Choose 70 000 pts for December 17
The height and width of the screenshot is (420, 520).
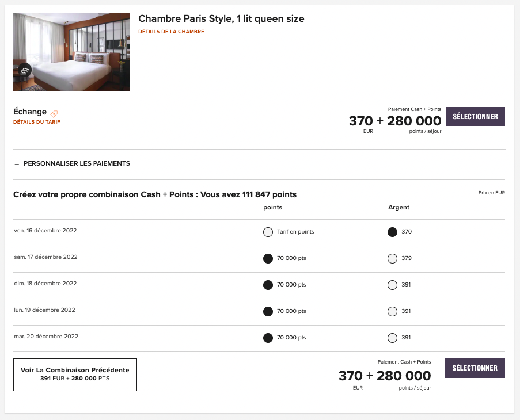268,258
